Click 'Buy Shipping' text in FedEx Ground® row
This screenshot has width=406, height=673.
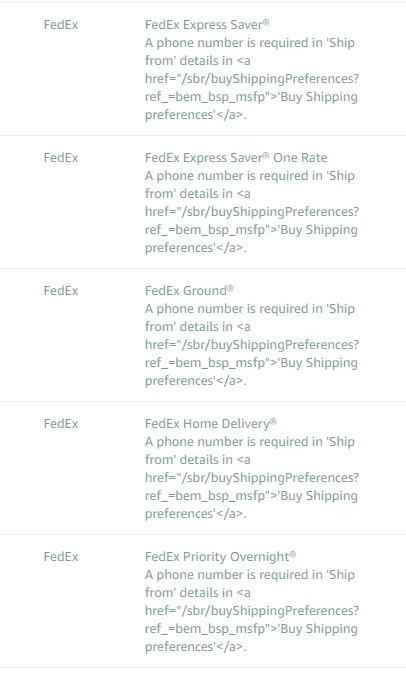(319, 364)
